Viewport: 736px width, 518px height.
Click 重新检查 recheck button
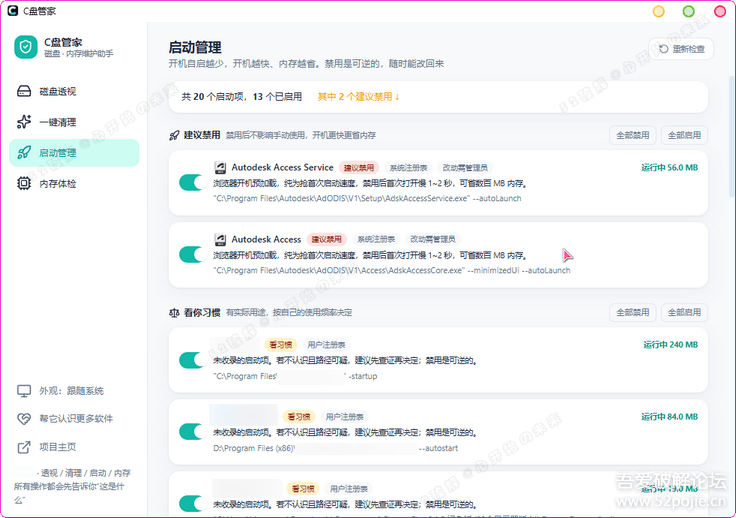click(x=681, y=49)
